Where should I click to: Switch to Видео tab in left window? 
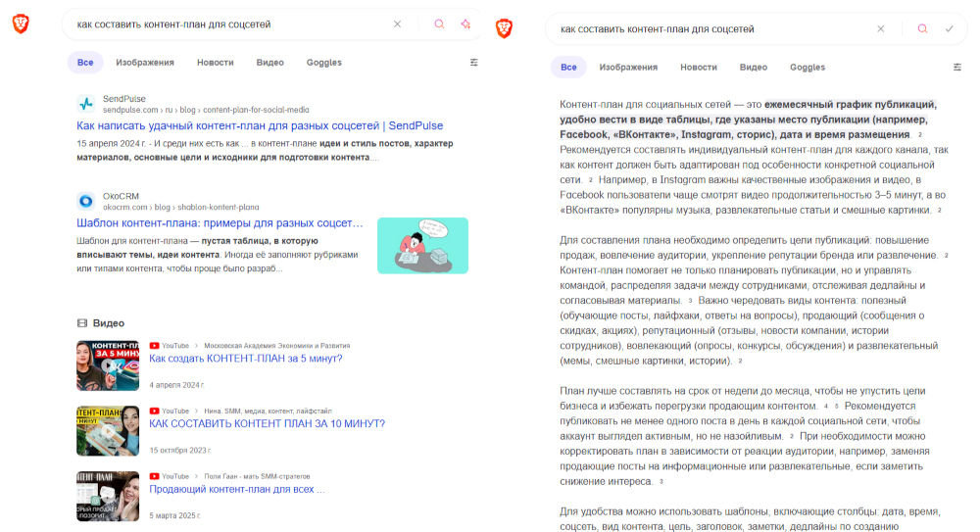coord(270,63)
